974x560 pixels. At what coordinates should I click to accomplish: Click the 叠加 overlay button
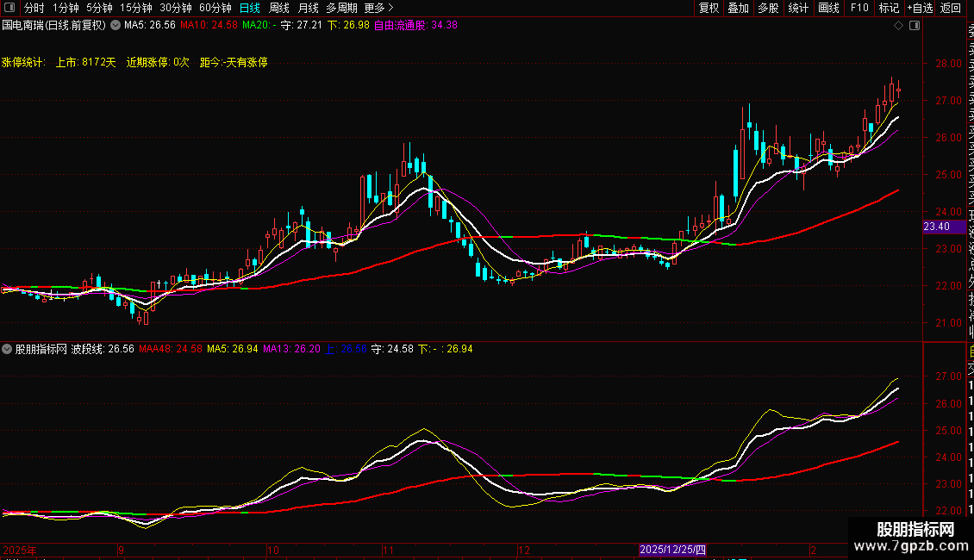(738, 8)
